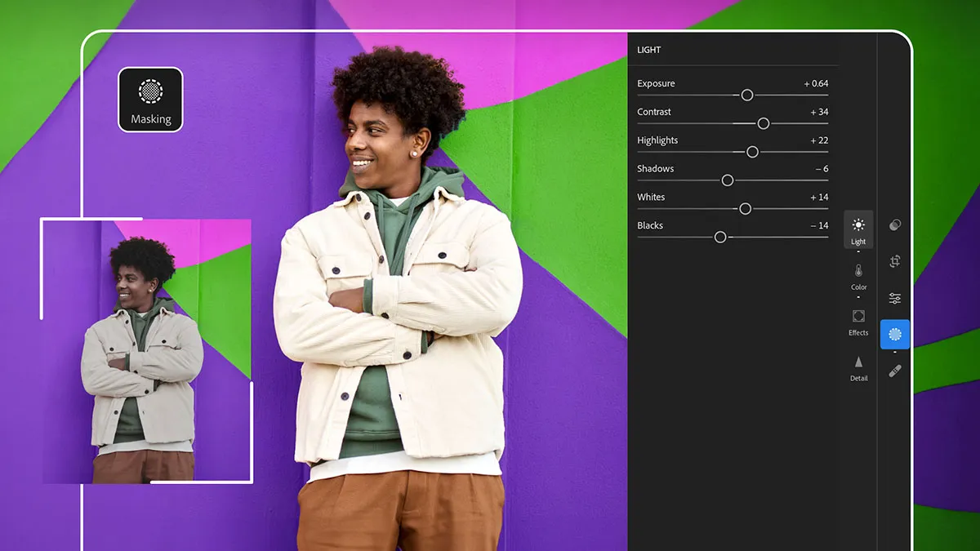Open the Masking tool badge
Viewport: 980px width, 551px height.
click(x=150, y=100)
